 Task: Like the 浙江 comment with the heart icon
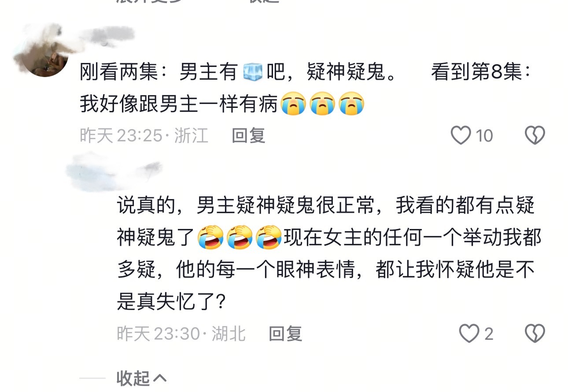461,136
